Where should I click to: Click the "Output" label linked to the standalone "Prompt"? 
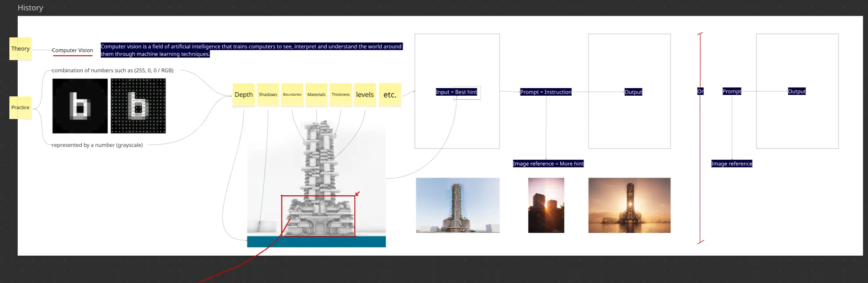[x=797, y=91]
